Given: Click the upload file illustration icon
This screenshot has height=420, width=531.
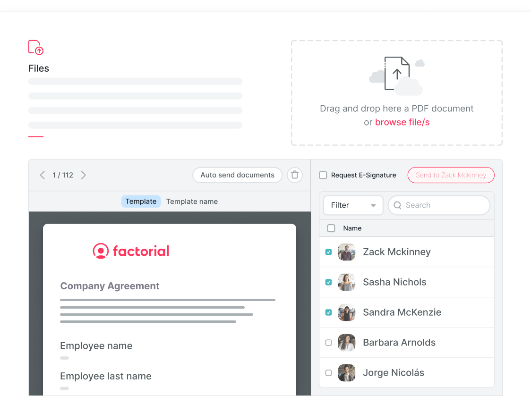Looking at the screenshot, I should pyautogui.click(x=396, y=76).
